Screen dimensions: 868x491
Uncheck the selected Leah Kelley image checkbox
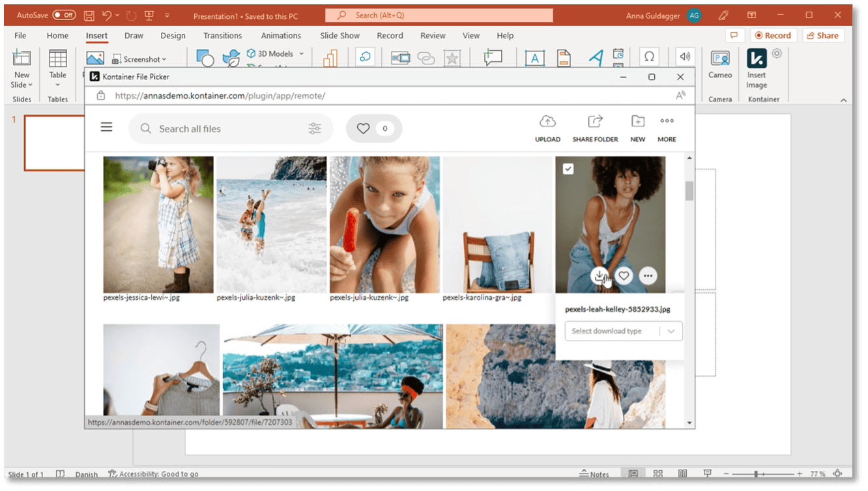click(x=568, y=168)
